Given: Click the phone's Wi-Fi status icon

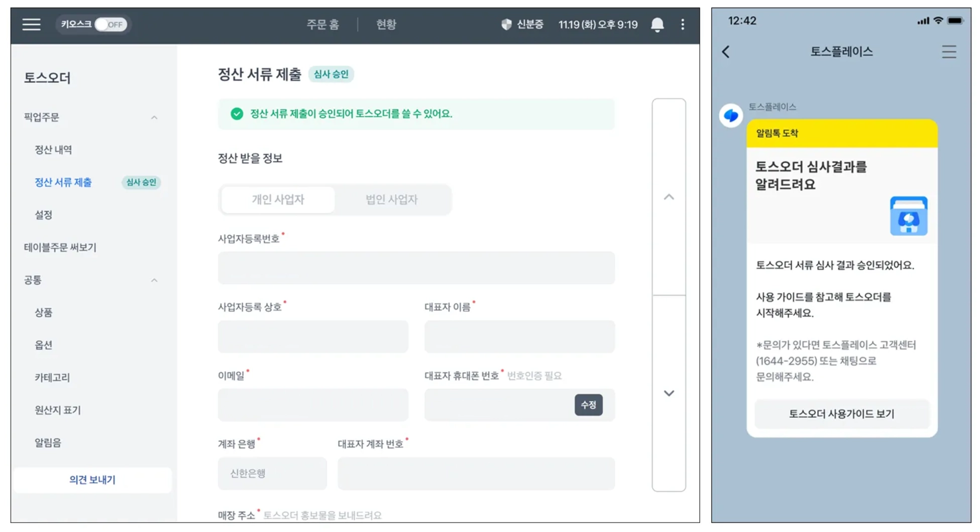Looking at the screenshot, I should point(938,21).
